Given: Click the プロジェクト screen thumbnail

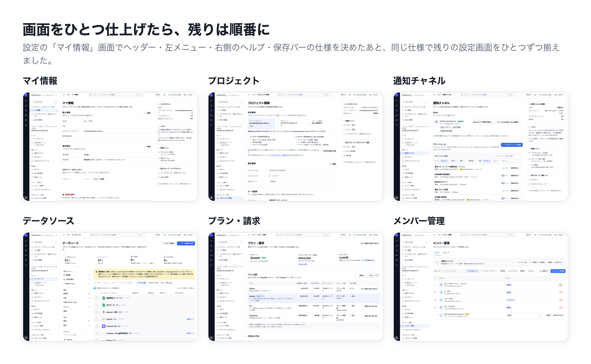Looking at the screenshot, I should point(295,147).
